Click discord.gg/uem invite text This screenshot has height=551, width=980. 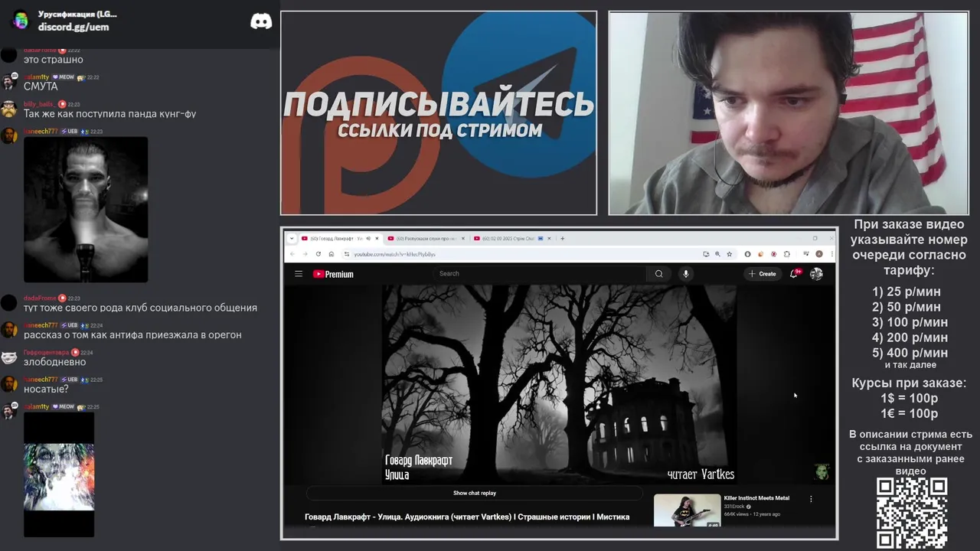click(x=73, y=27)
